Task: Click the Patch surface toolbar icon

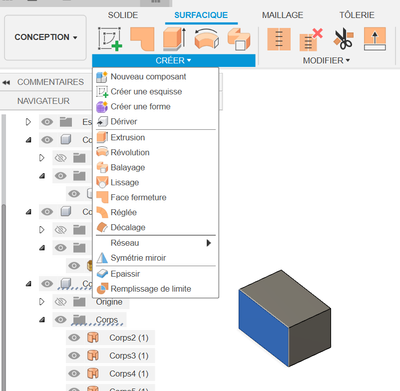Action: point(142,39)
